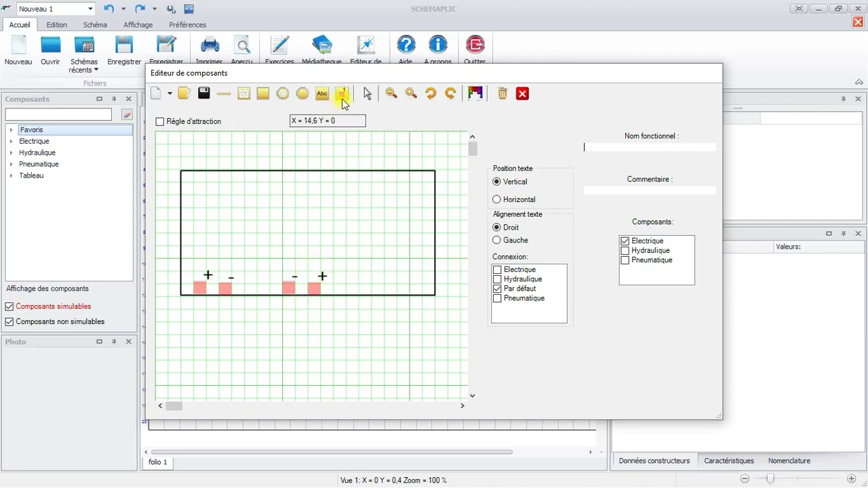This screenshot has height=488, width=868.
Task: Switch to the Préférences ribbon tab
Action: coord(188,24)
